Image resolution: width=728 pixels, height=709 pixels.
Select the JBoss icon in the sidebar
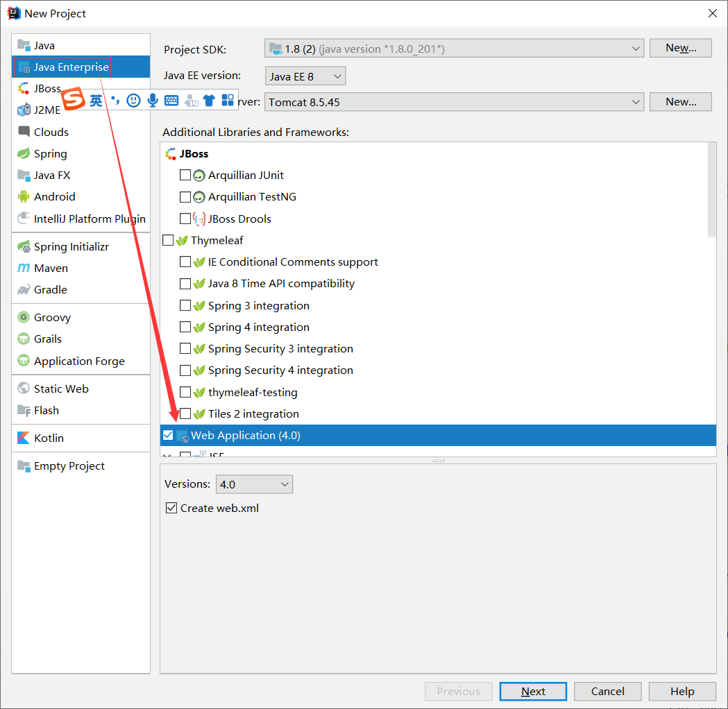click(24, 88)
